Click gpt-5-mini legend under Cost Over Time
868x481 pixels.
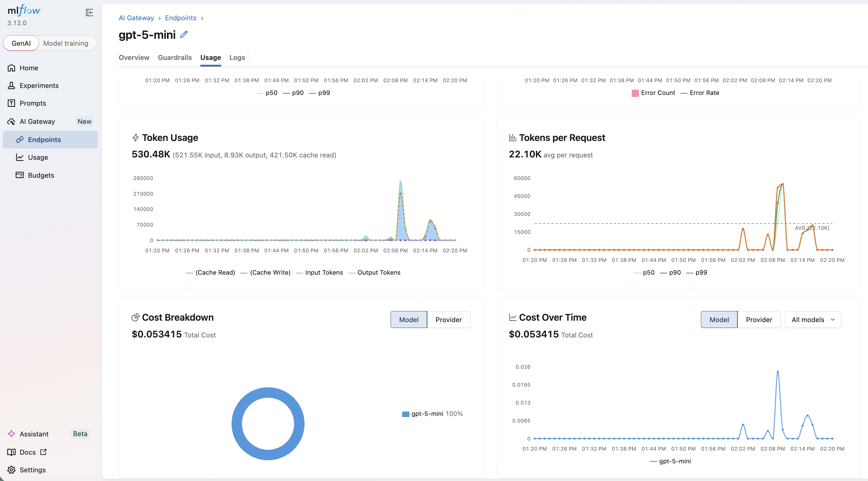[671, 461]
